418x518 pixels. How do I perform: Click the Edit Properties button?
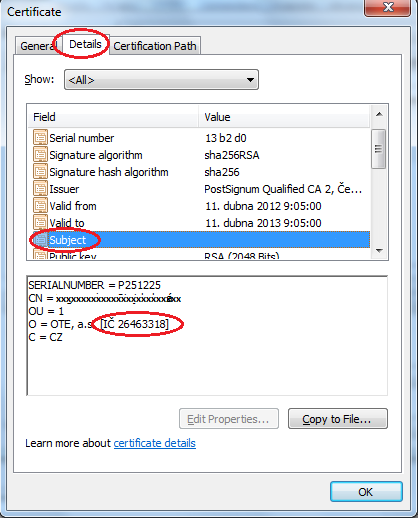[x=229, y=419]
